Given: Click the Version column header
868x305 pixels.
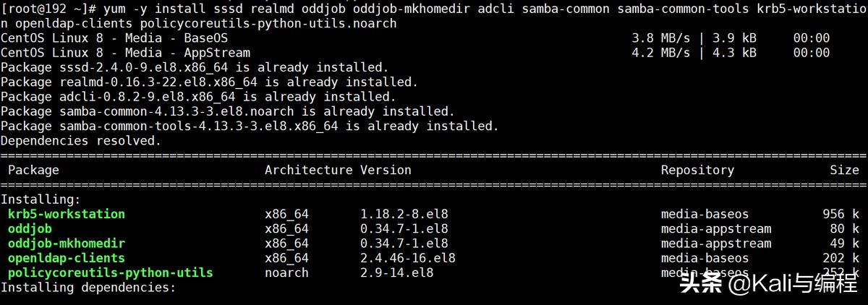Looking at the screenshot, I should [386, 170].
